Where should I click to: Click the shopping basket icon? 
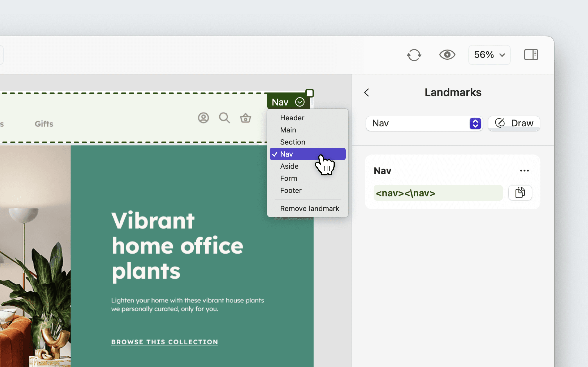pyautogui.click(x=245, y=118)
